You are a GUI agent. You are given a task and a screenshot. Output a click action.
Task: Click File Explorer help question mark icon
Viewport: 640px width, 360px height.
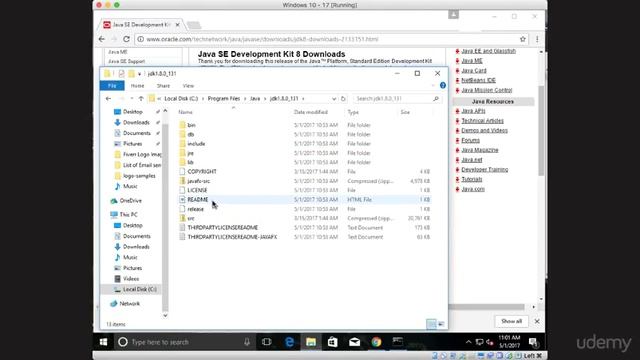point(443,85)
